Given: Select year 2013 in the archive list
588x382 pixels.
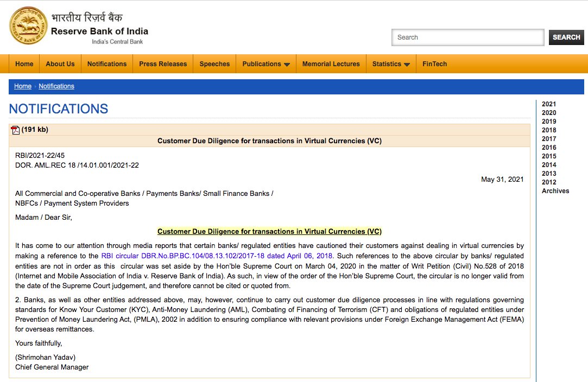Looking at the screenshot, I should click(x=548, y=173).
